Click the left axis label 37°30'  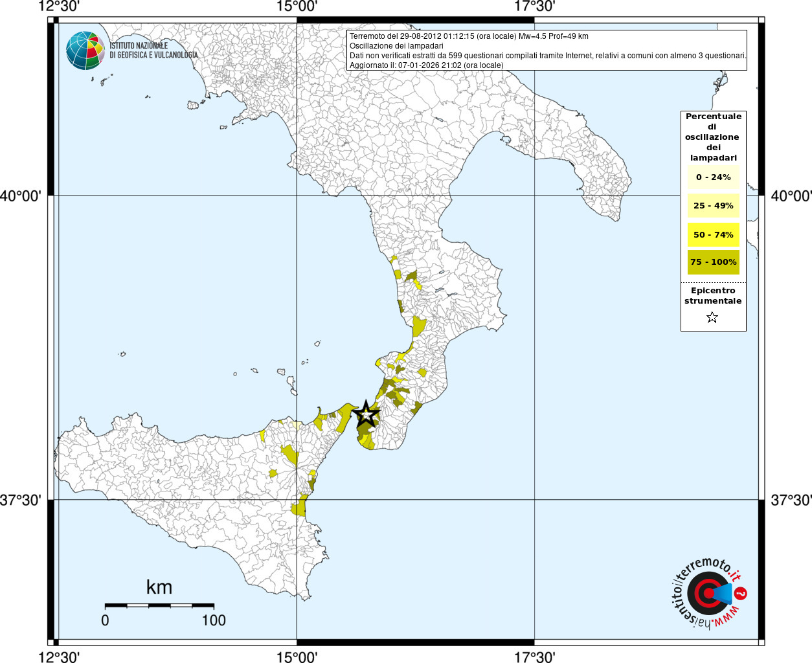tap(21, 500)
